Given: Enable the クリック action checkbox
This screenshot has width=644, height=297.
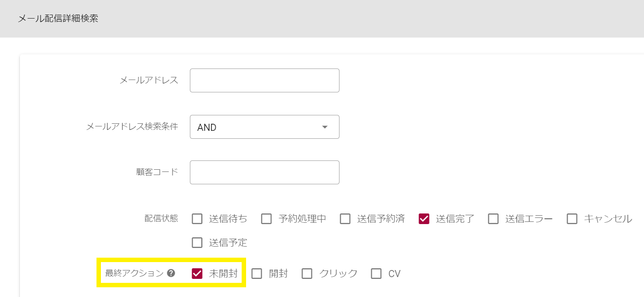Looking at the screenshot, I should click(x=307, y=274).
